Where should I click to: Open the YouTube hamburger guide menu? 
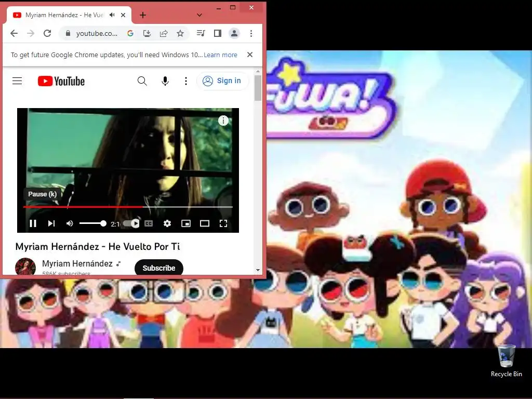click(17, 81)
